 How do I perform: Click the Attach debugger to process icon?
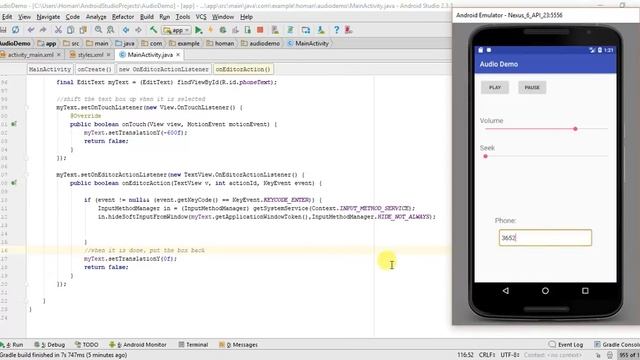tap(247, 30)
